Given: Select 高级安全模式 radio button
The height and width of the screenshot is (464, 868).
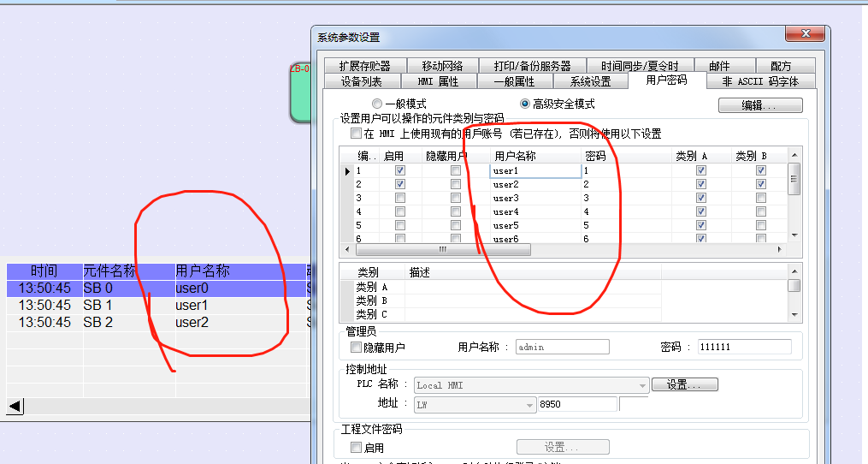Looking at the screenshot, I should click(525, 104).
